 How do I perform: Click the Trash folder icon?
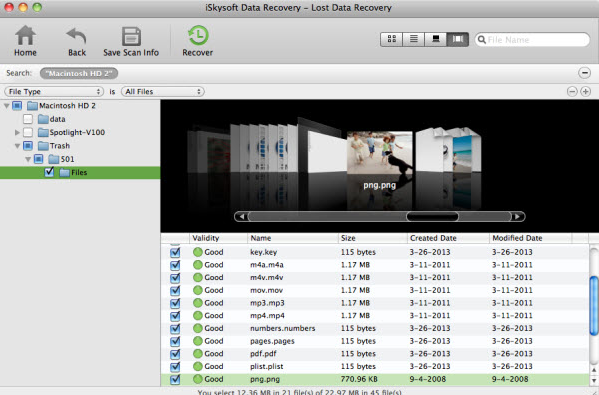(43, 146)
